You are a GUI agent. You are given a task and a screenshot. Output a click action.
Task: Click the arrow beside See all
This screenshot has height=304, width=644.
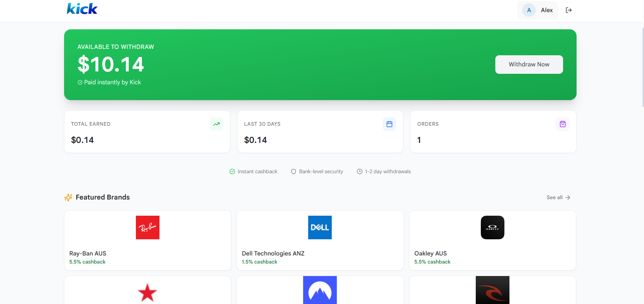(x=568, y=197)
